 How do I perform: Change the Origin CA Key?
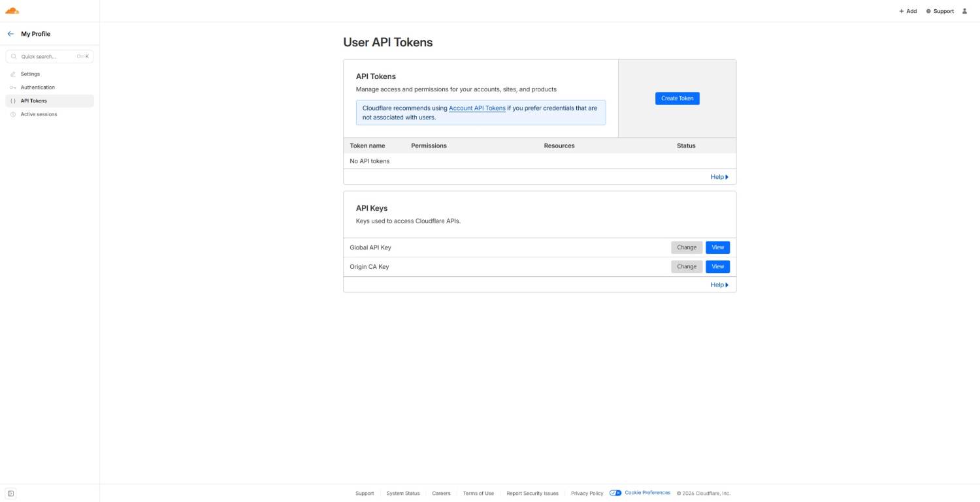click(x=686, y=266)
